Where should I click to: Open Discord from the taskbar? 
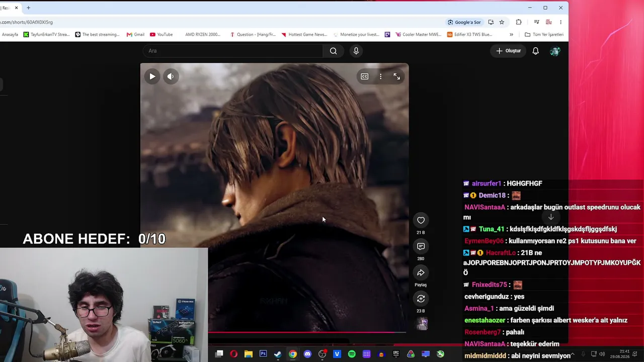coord(307,354)
